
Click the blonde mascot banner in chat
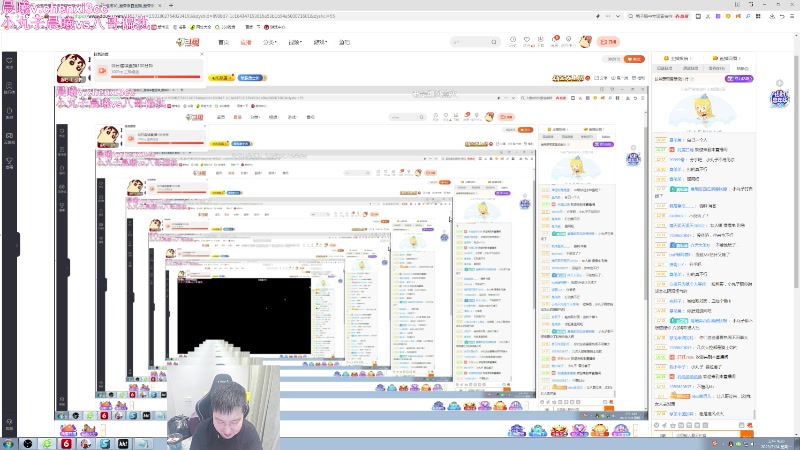[703, 110]
